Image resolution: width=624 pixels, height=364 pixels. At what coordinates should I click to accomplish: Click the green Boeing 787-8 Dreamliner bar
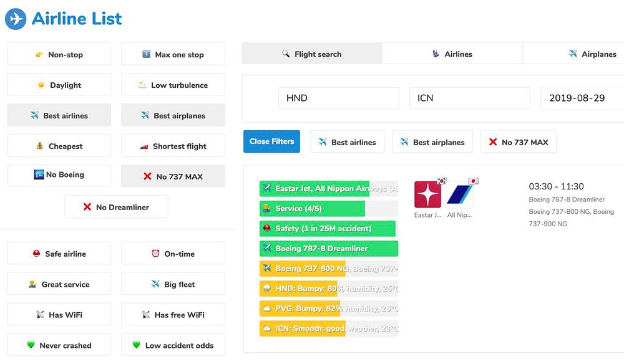pos(329,248)
